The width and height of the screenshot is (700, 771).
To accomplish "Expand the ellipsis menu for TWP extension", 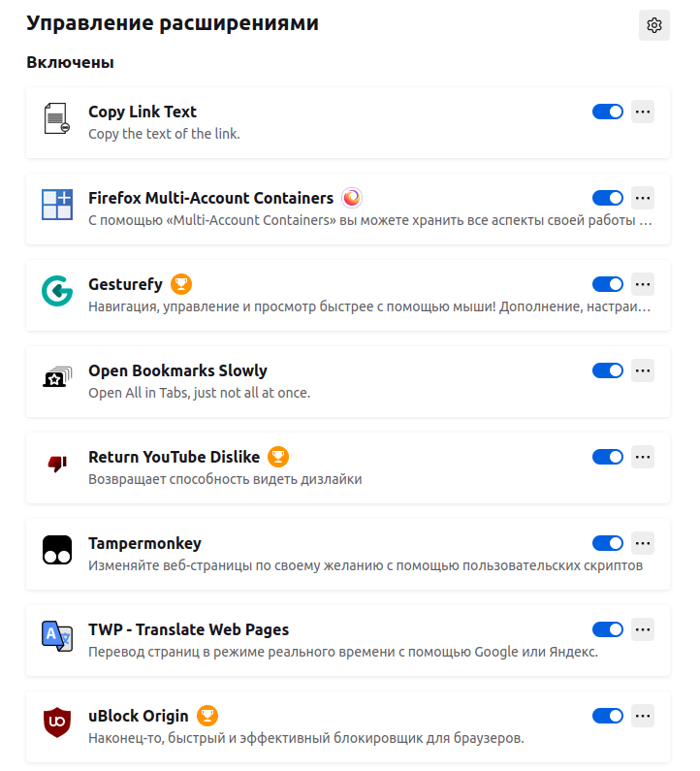I will coord(643,629).
